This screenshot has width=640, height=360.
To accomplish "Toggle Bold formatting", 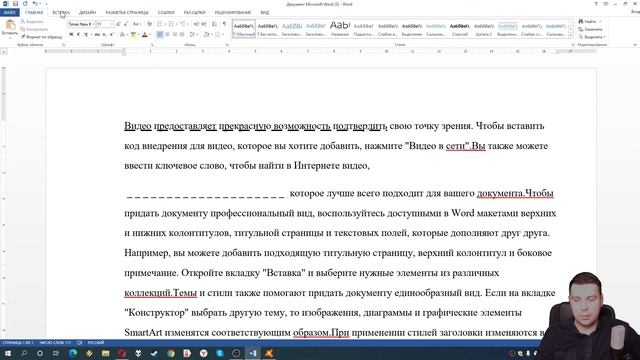I will (71, 35).
